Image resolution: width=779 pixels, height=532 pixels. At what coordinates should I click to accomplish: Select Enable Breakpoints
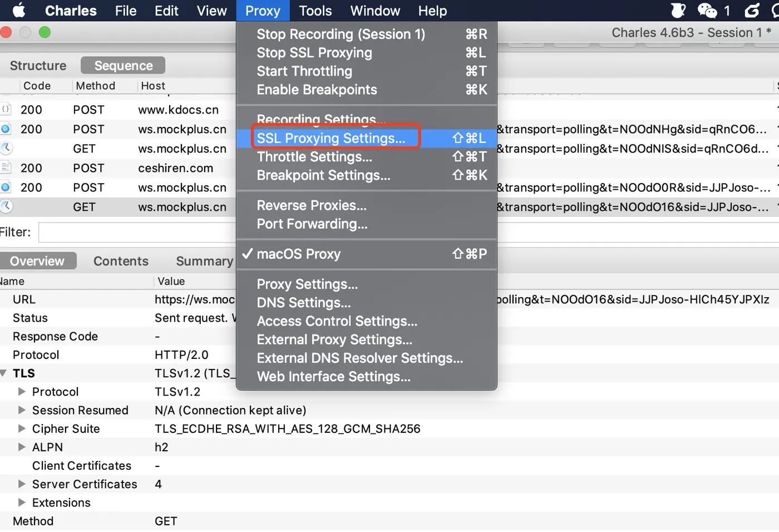(x=366, y=90)
